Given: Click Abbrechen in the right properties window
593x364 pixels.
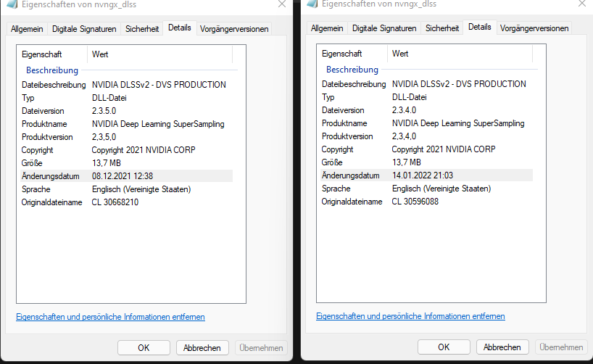Looking at the screenshot, I should pos(502,347).
